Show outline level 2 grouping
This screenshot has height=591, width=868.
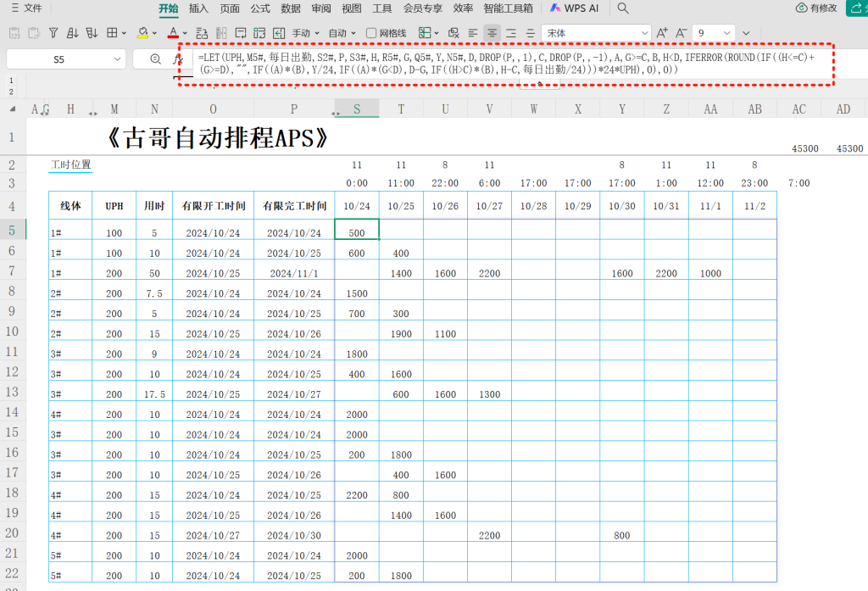[x=11, y=92]
